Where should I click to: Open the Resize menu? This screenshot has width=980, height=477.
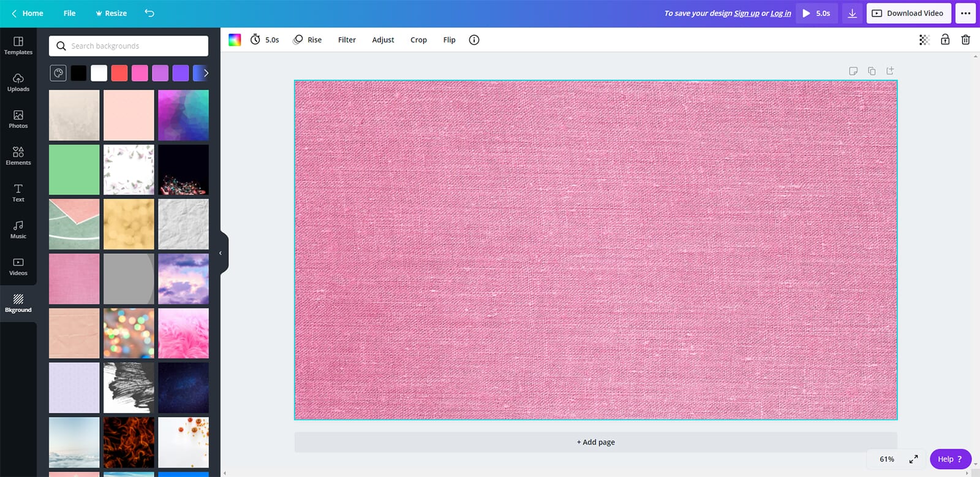(111, 13)
